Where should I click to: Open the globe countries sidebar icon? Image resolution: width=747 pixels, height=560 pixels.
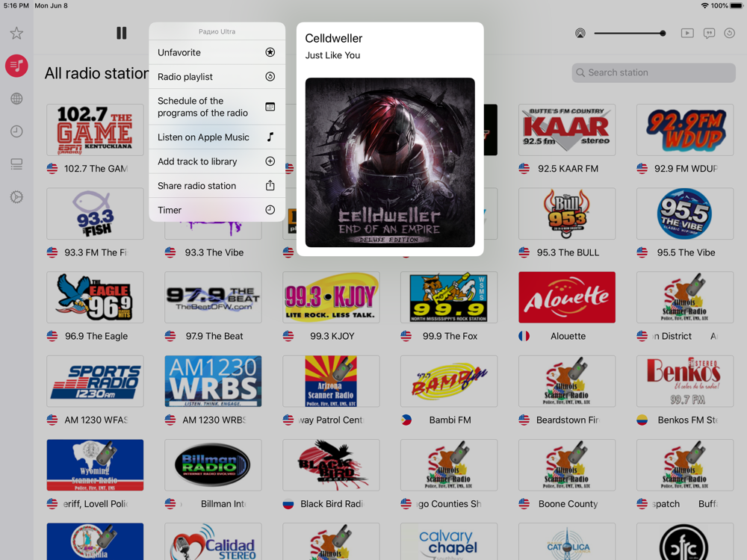(x=16, y=99)
